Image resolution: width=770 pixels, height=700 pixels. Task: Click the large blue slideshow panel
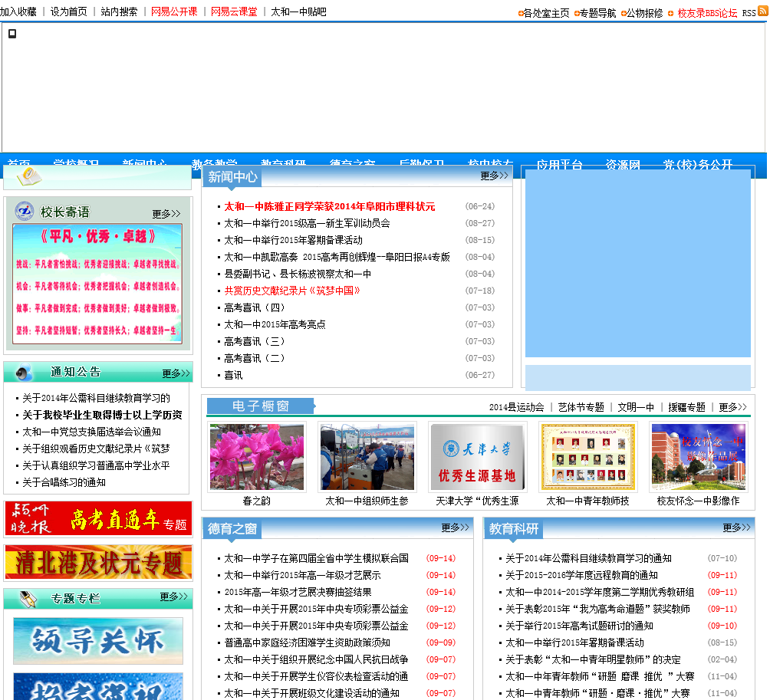638,264
